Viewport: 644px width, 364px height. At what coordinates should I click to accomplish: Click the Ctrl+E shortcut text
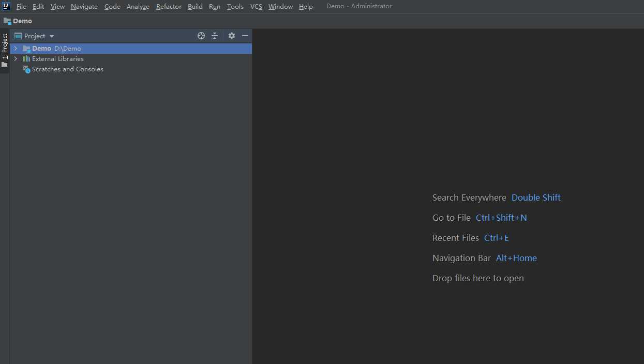point(497,238)
